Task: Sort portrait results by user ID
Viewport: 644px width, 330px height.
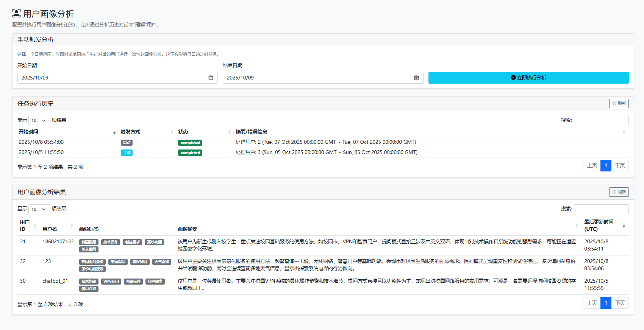Action: click(28, 226)
